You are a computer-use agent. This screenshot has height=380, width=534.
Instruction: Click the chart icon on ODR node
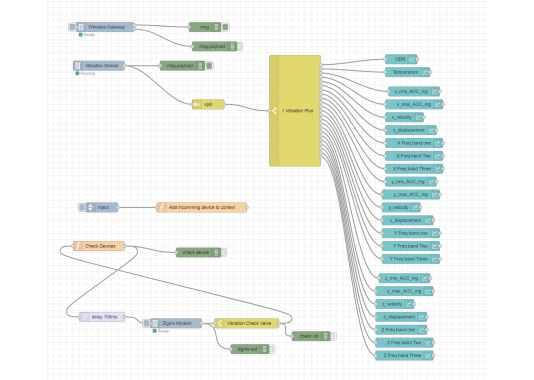[x=412, y=59]
